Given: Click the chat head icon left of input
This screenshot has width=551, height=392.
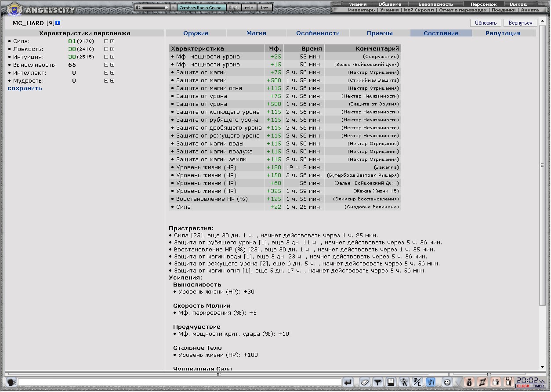Looking at the screenshot, I should 11,382.
